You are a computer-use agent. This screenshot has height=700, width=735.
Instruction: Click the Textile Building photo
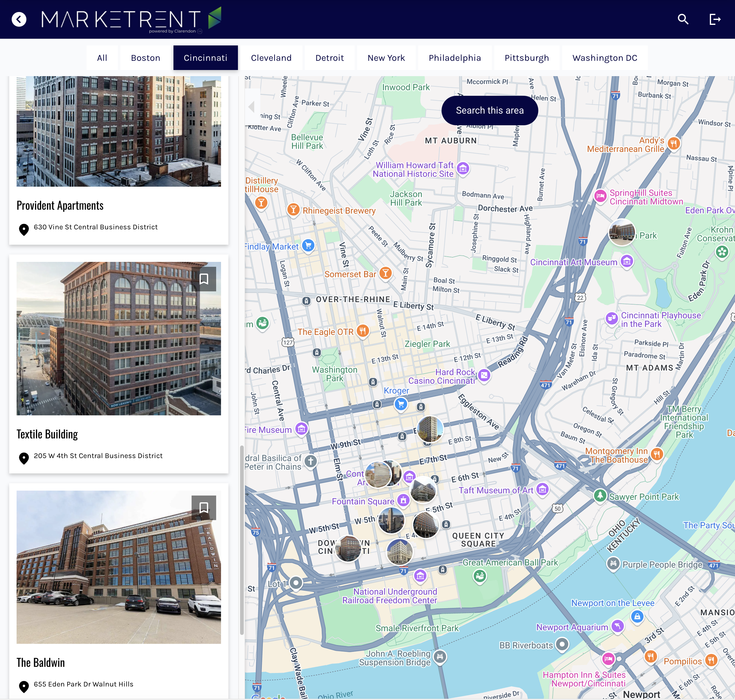[x=119, y=338]
